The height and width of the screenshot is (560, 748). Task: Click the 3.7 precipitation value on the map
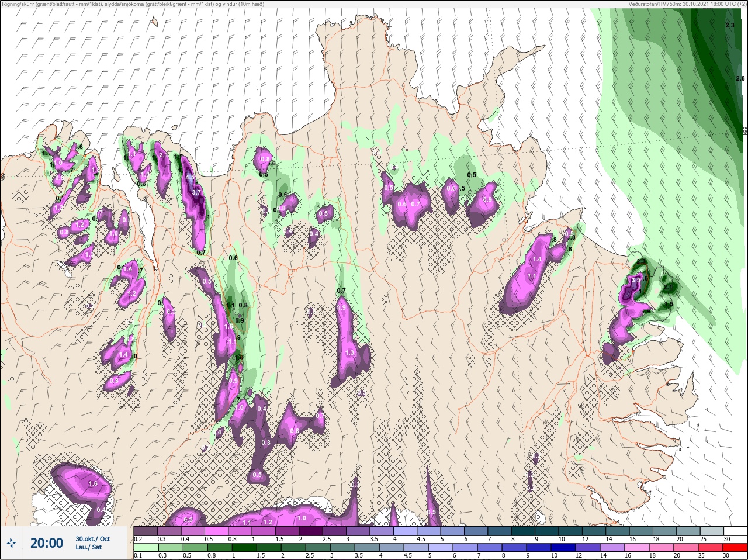click(x=196, y=192)
